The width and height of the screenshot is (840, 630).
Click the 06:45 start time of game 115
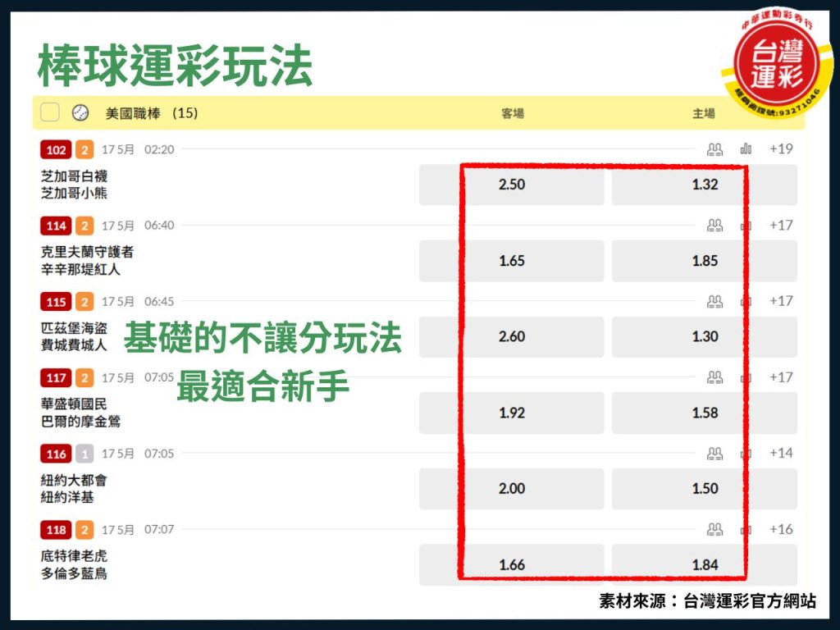click(x=159, y=302)
